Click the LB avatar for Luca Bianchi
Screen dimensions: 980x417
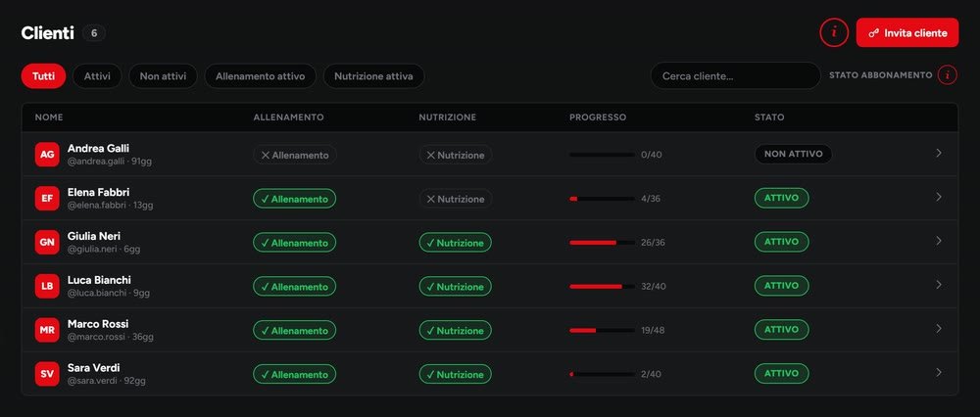pos(47,286)
